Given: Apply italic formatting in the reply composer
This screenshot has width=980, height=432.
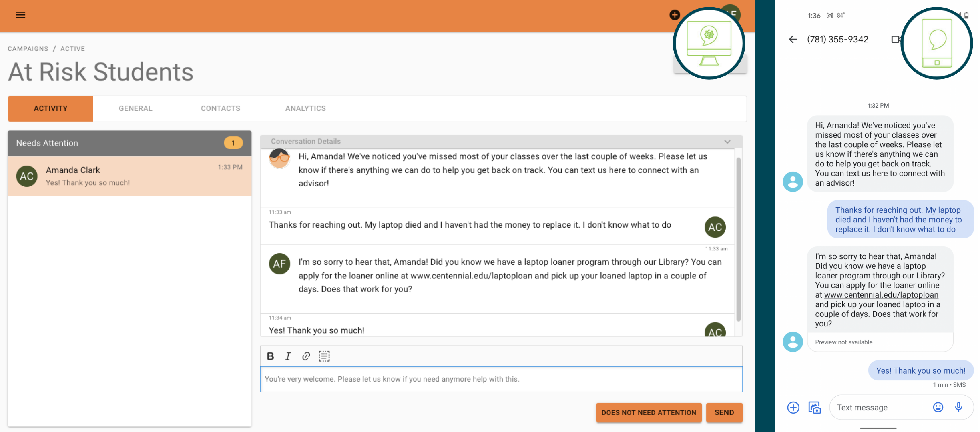Looking at the screenshot, I should pos(288,356).
